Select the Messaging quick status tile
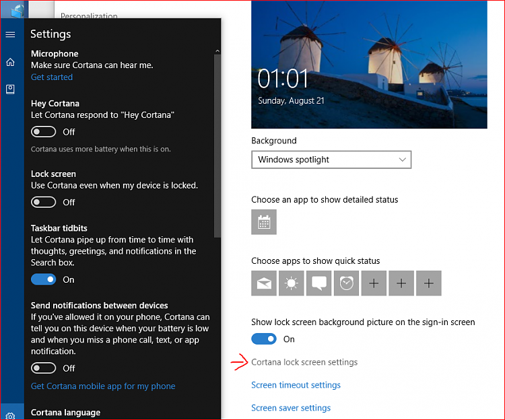The height and width of the screenshot is (420, 505). tap(319, 283)
